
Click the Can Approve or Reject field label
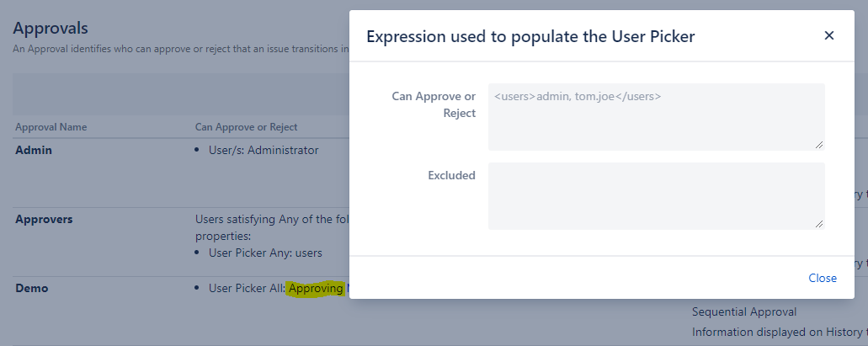point(434,104)
